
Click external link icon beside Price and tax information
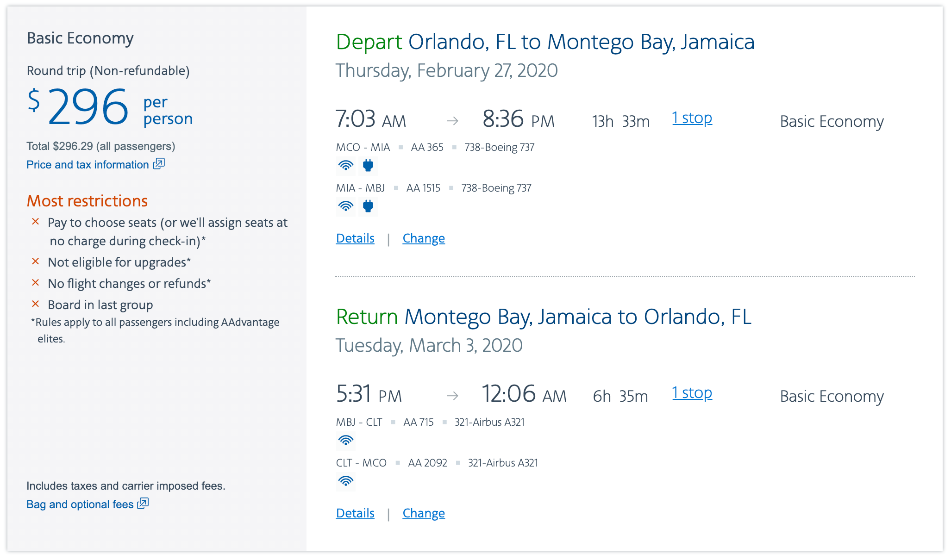coord(159,164)
